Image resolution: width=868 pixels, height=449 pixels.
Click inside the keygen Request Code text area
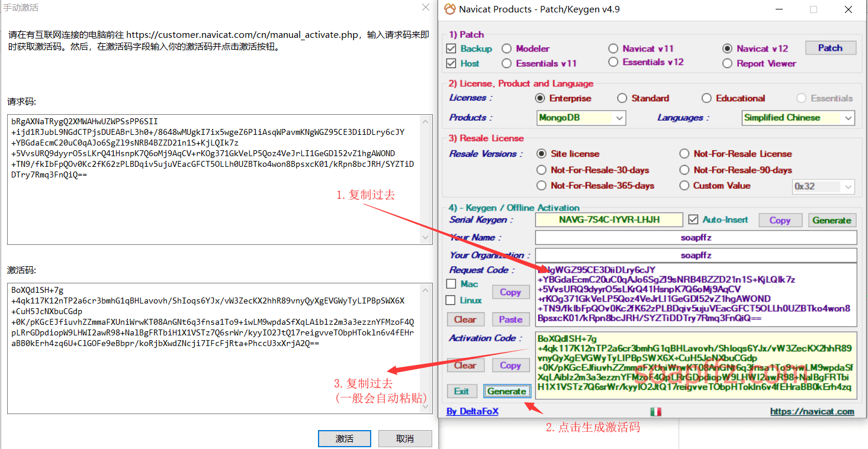coord(696,295)
